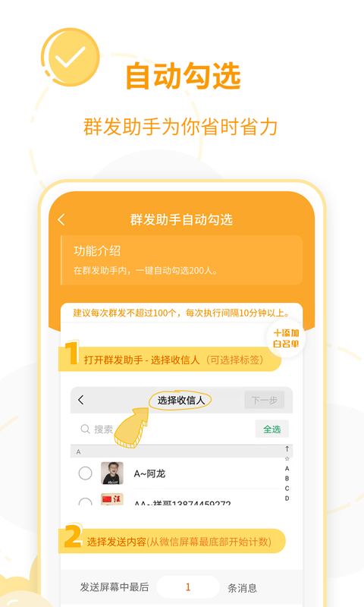Viewport: 364px width, 607px height.
Task: Tap the star in alphabet index
Action: 287,459
